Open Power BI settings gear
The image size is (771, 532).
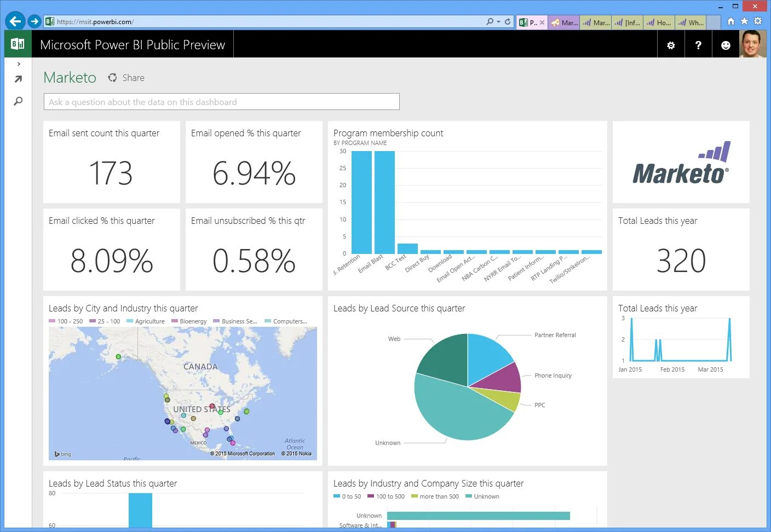(671, 45)
